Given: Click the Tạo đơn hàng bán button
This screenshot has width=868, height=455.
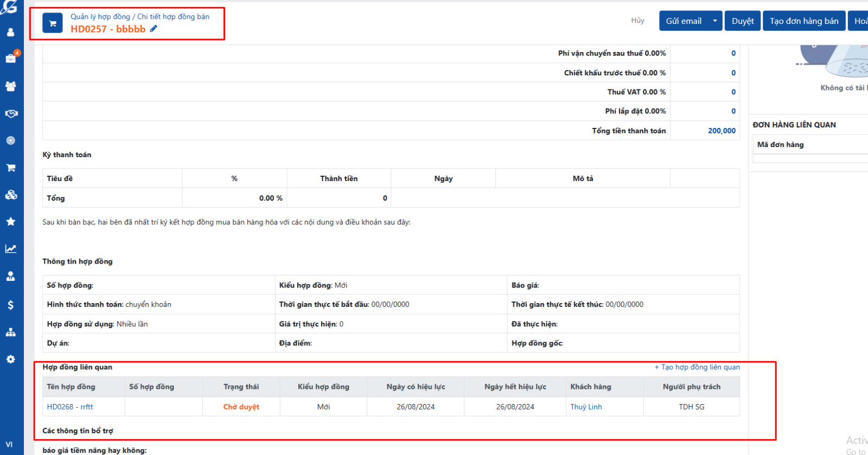Looking at the screenshot, I should point(803,21).
